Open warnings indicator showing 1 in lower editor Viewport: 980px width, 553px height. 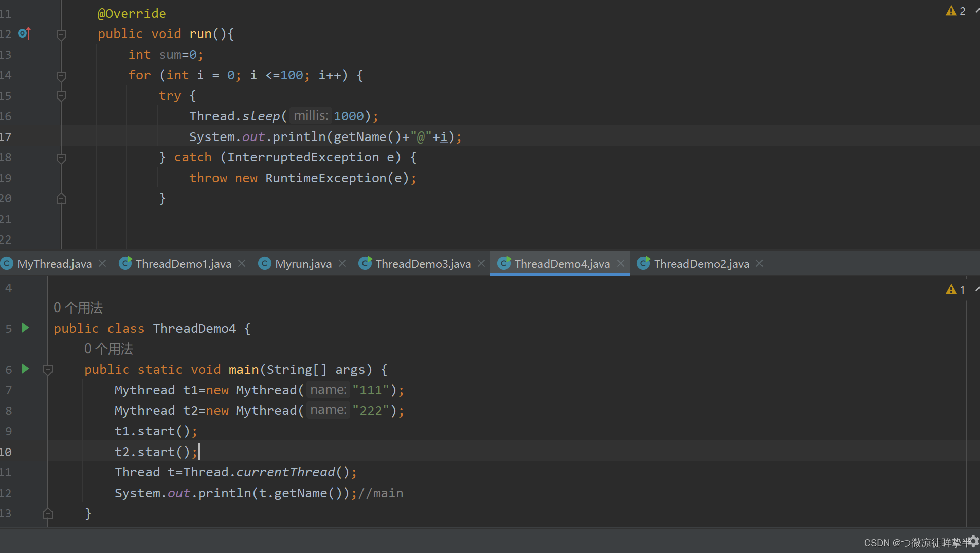click(x=956, y=289)
